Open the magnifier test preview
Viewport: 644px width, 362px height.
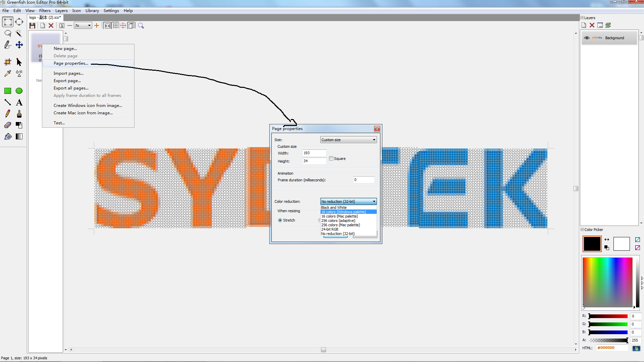coord(141,25)
